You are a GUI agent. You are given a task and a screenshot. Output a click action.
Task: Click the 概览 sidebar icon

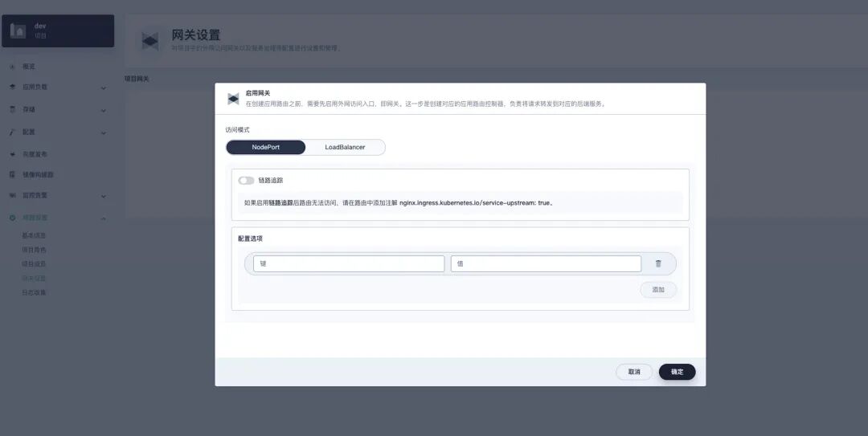[x=12, y=67]
